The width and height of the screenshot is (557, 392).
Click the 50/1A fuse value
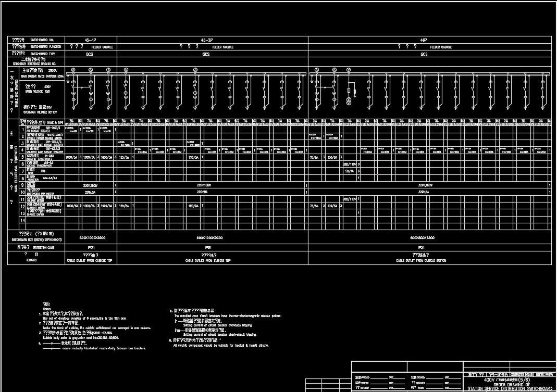[350, 171]
